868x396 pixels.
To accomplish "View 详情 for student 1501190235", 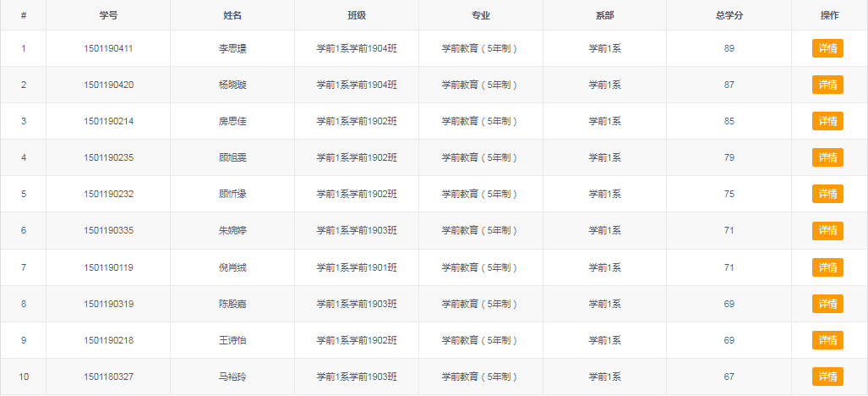I will coord(827,157).
